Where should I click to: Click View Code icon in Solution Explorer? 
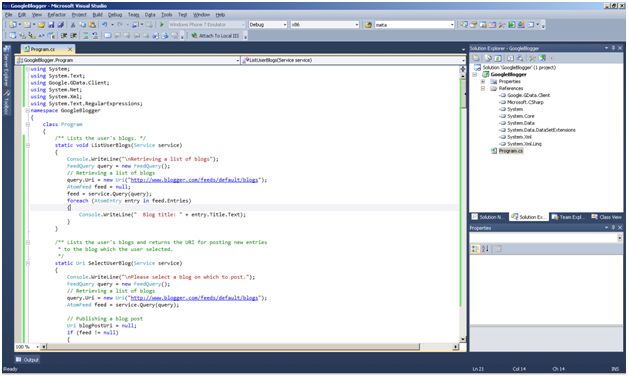coord(510,58)
